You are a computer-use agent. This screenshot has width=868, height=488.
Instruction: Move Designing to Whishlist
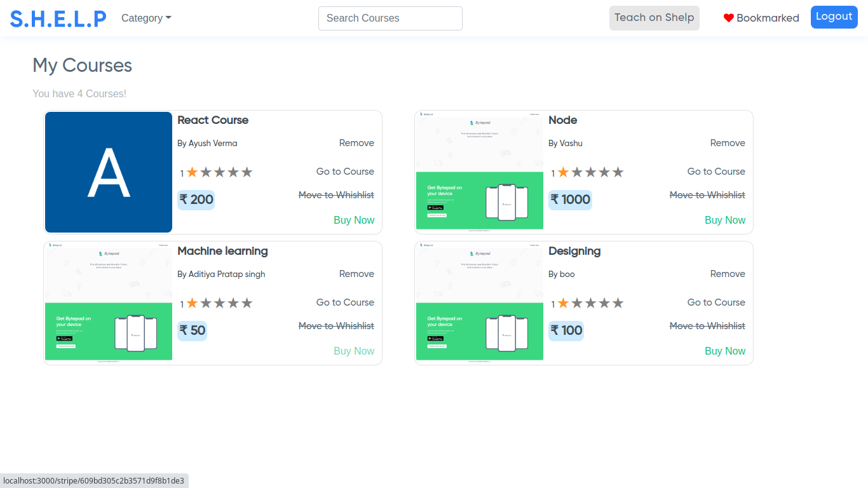pos(707,326)
